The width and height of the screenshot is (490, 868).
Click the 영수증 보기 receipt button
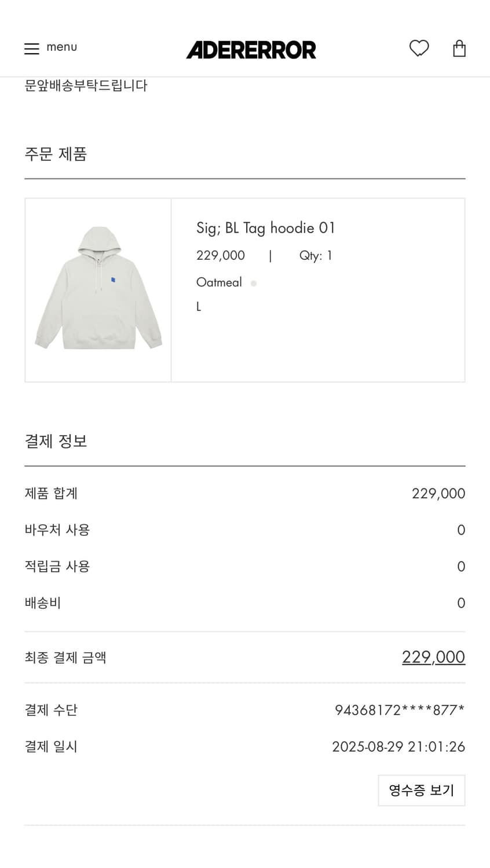point(421,790)
